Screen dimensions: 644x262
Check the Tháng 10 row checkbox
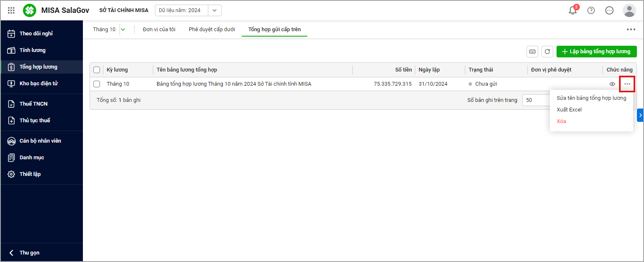click(x=97, y=84)
